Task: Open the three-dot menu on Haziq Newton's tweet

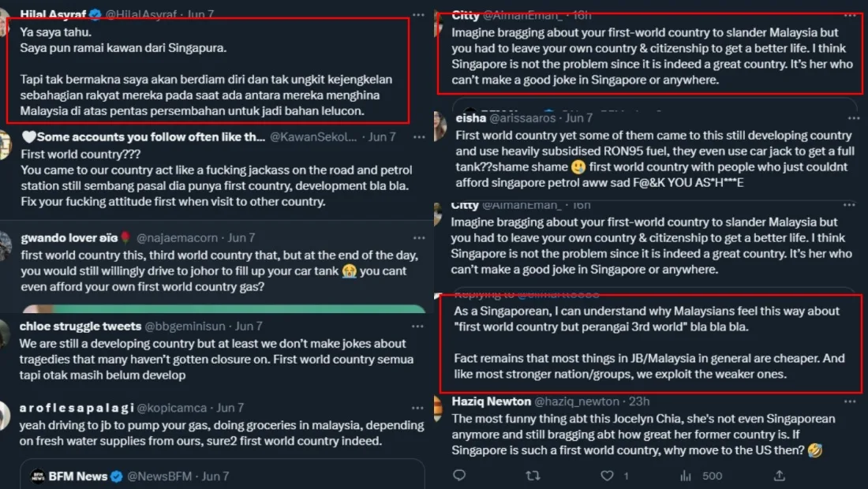Action: point(856,401)
